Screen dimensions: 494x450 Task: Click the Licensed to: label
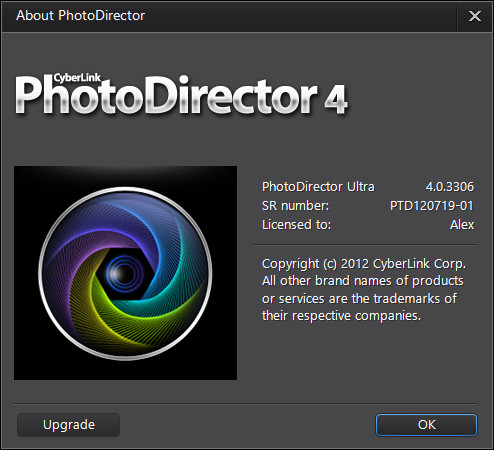tap(297, 225)
